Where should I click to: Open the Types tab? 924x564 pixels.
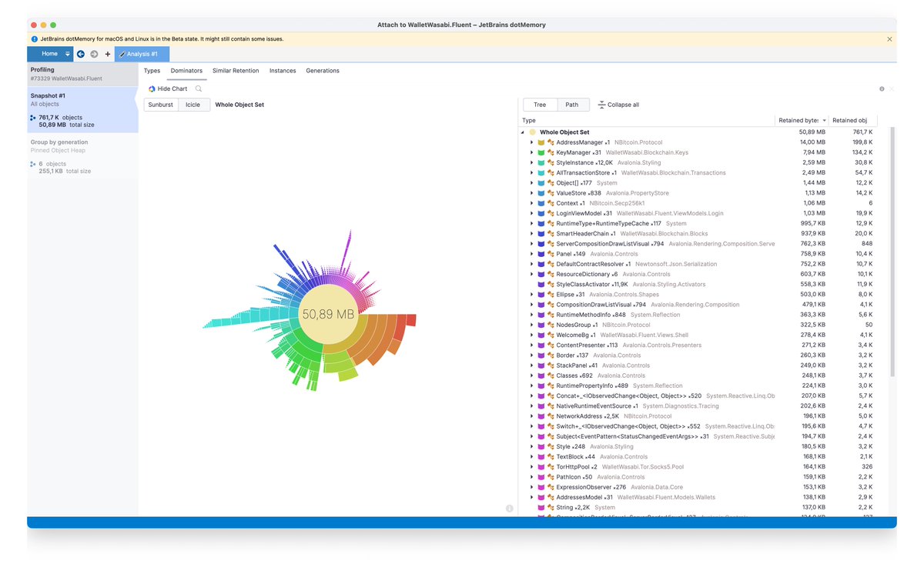tap(152, 71)
